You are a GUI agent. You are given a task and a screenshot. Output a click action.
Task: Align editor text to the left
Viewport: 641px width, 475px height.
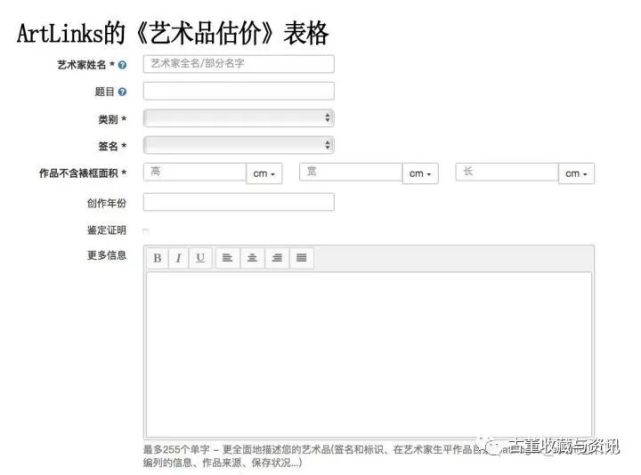pos(227,258)
